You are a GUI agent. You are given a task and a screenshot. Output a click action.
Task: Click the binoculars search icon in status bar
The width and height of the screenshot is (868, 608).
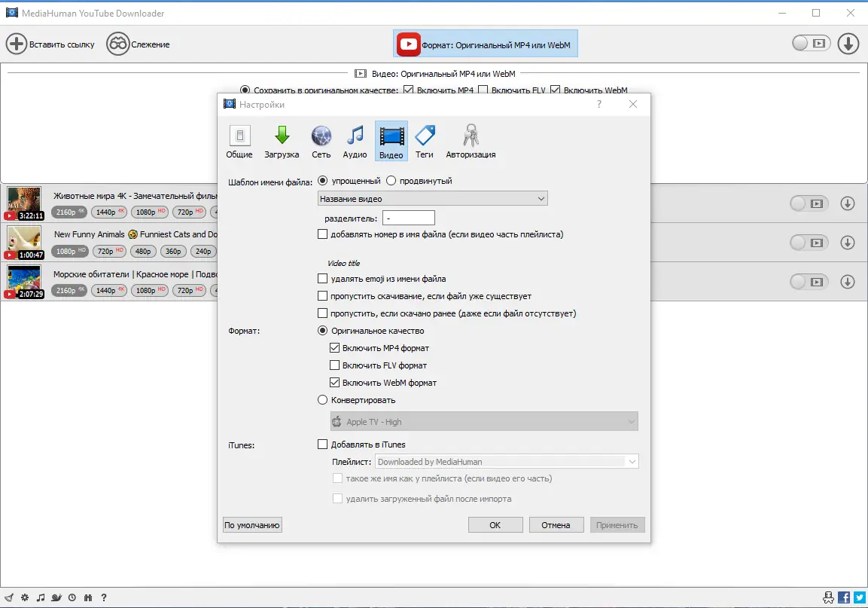[x=88, y=597]
